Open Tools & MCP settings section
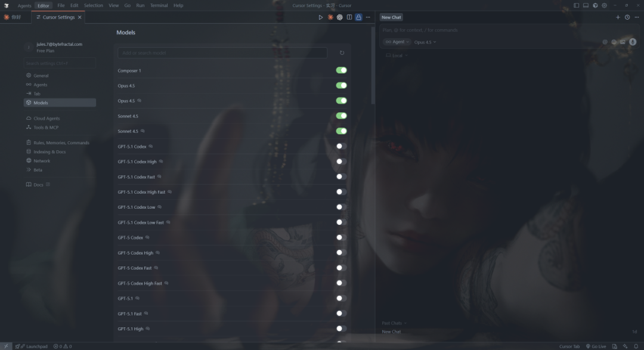This screenshot has height=350, width=644. click(x=60, y=128)
